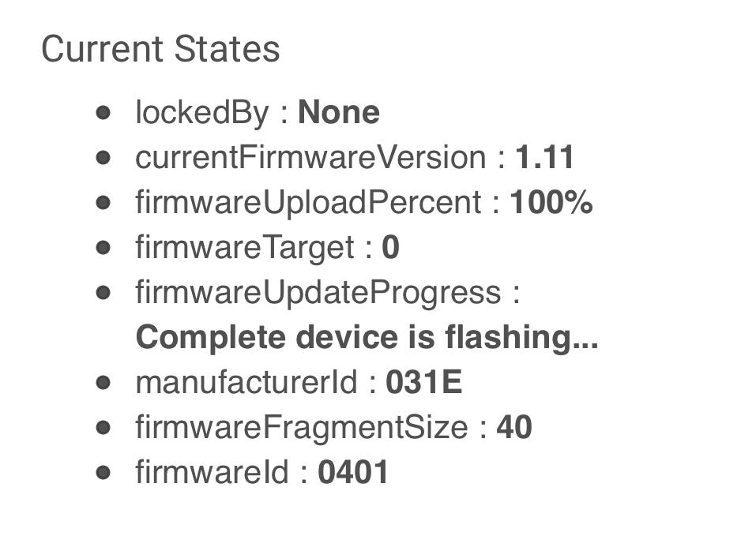Select the firmware version value 1.11
Image resolution: width=756 pixels, height=551 pixels.
[545, 158]
